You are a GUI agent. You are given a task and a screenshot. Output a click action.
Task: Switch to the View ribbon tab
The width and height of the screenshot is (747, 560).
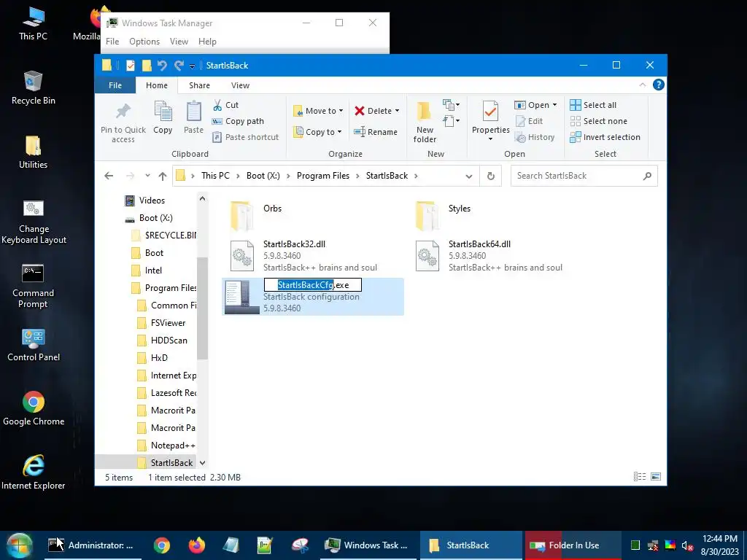point(240,85)
